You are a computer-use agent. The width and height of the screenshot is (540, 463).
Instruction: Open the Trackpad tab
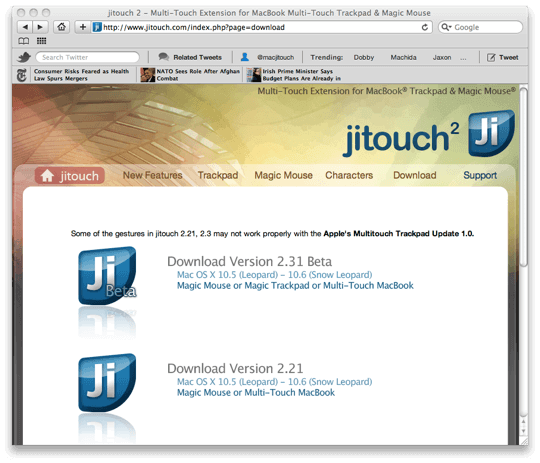[218, 175]
